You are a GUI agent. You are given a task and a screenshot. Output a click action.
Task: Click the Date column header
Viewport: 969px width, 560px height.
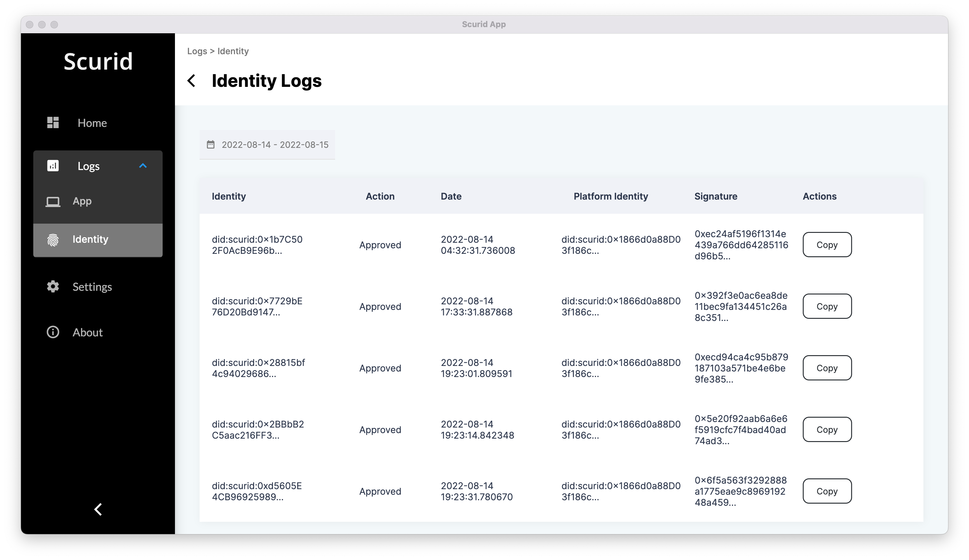tap(451, 196)
